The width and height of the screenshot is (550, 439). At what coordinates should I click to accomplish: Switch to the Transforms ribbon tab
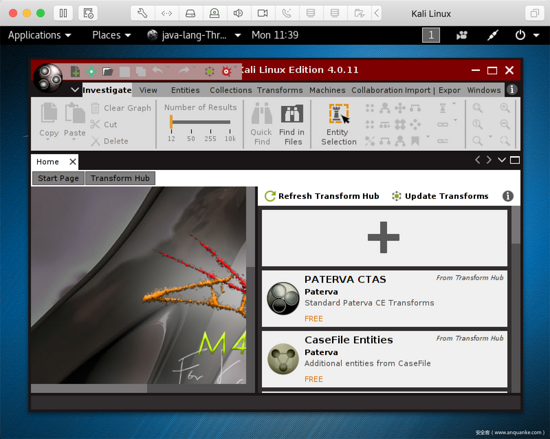(280, 90)
